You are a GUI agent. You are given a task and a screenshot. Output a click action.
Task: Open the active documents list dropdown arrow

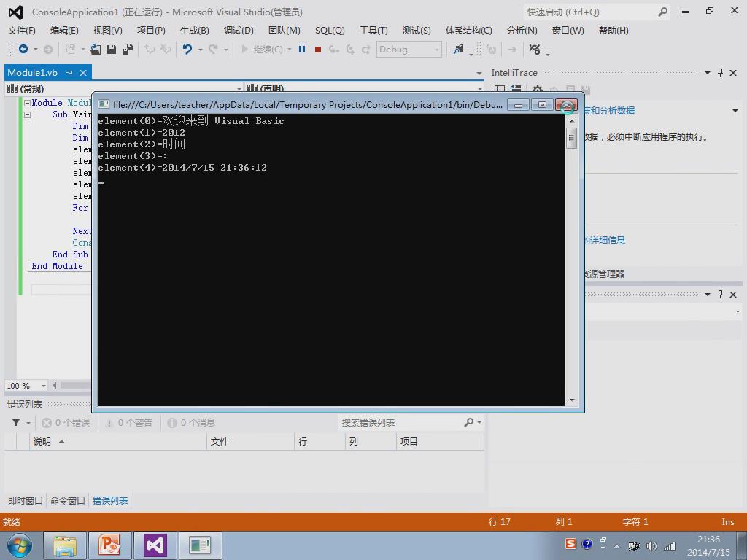(x=479, y=73)
